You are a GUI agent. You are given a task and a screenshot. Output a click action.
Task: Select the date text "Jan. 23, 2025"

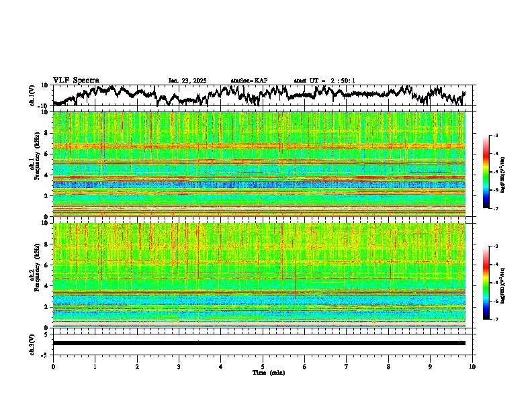point(187,81)
